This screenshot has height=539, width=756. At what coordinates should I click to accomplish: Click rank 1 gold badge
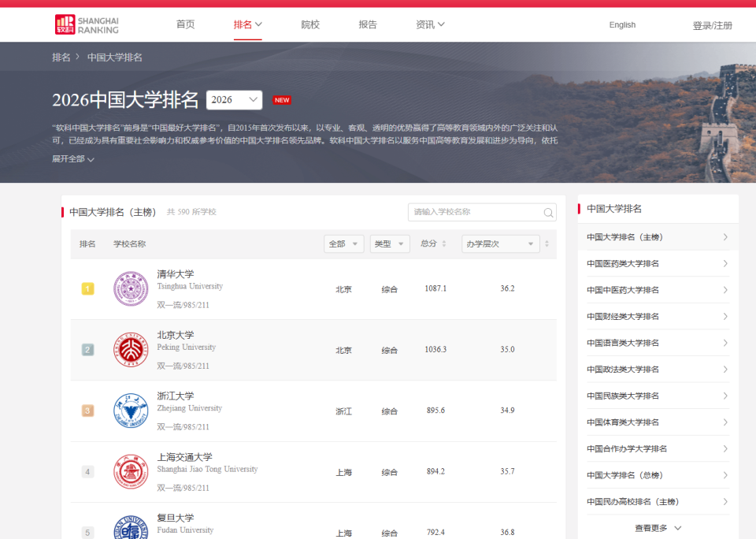click(x=87, y=289)
